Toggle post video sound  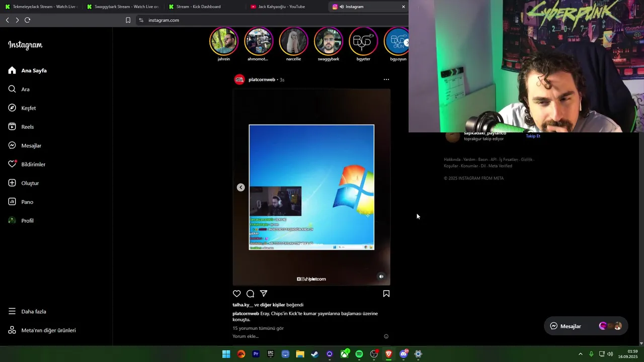(x=381, y=276)
